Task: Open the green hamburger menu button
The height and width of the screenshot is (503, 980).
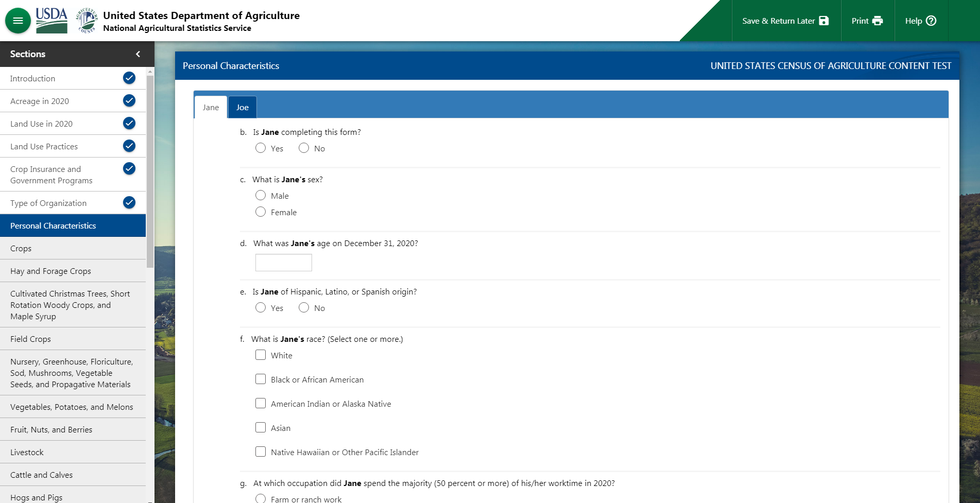Action: click(x=18, y=21)
